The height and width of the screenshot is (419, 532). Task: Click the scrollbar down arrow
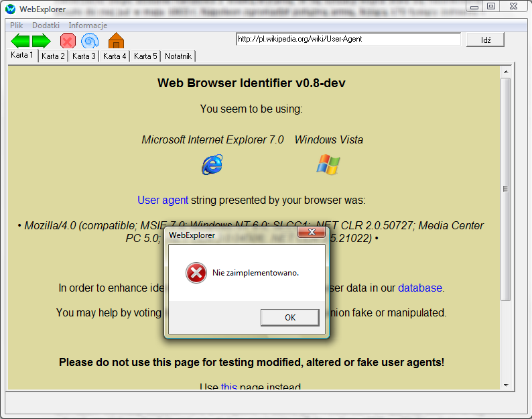pyautogui.click(x=506, y=385)
